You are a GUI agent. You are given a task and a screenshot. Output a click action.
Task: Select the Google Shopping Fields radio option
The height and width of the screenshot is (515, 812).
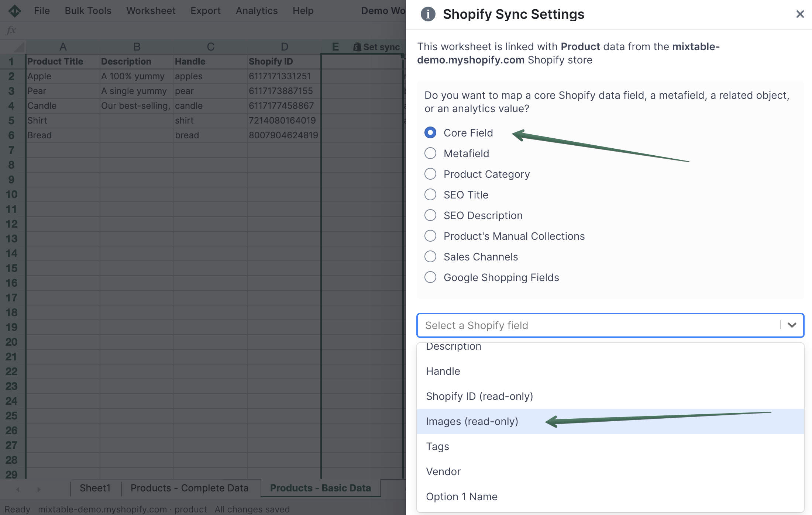[430, 277]
